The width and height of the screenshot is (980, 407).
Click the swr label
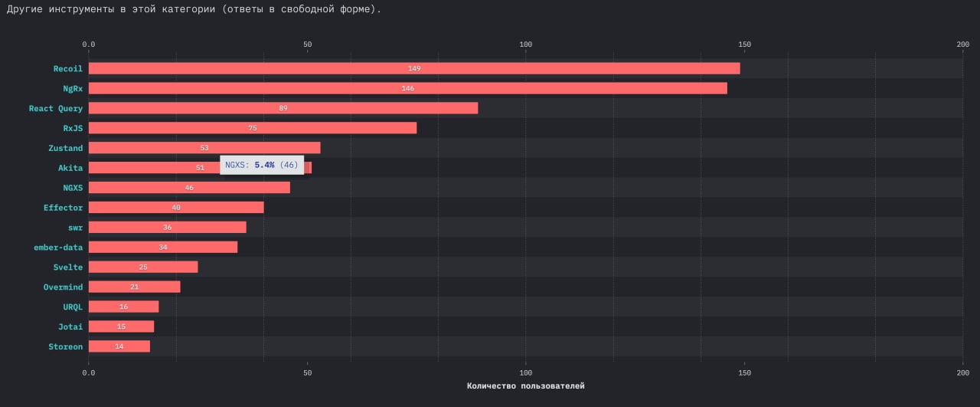[75, 227]
